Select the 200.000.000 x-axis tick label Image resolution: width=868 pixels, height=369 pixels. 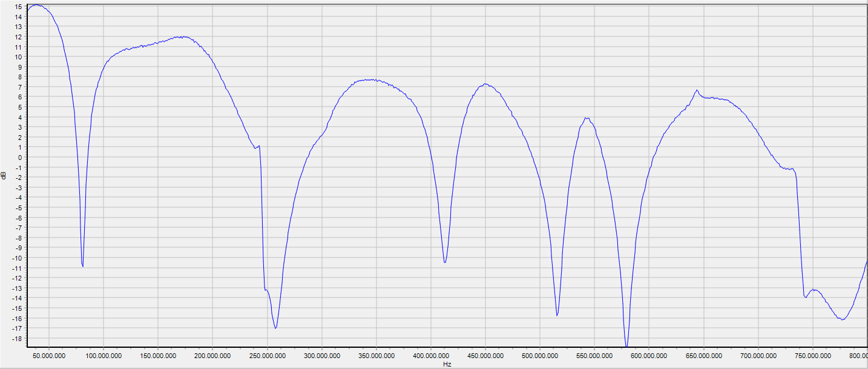[x=212, y=356]
